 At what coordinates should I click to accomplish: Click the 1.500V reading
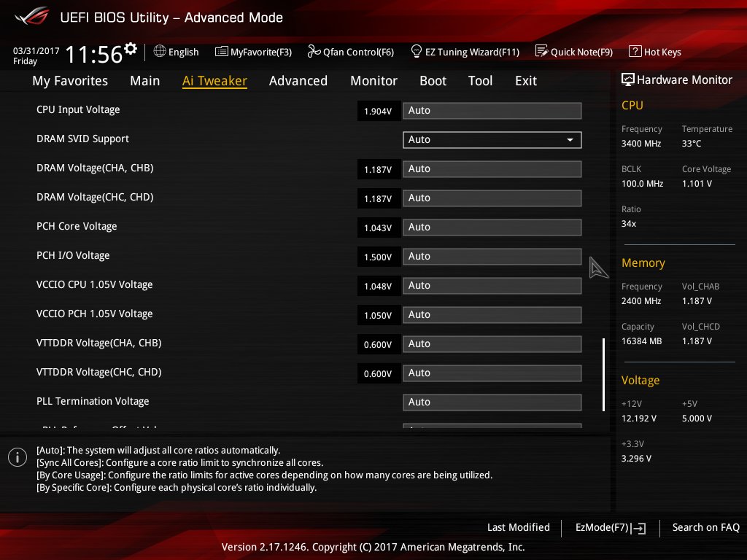pos(378,257)
